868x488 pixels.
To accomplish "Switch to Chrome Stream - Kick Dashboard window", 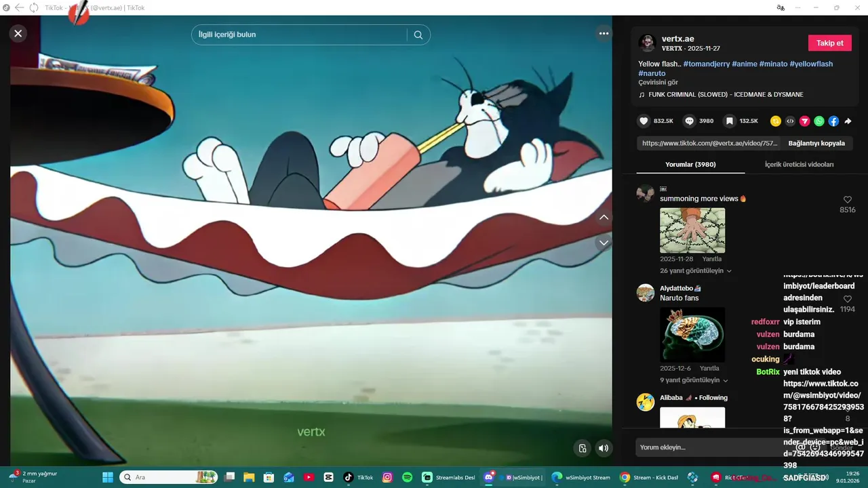I will [x=649, y=477].
